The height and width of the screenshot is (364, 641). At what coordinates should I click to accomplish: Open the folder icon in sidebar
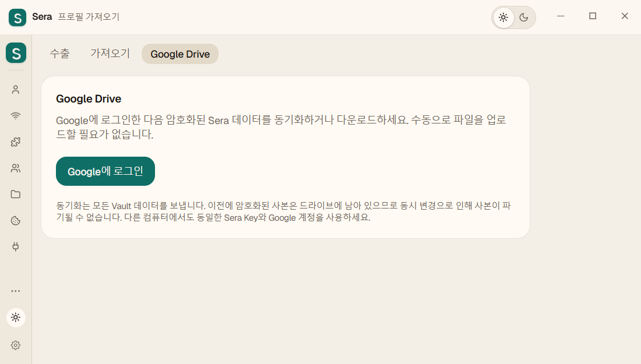16,194
